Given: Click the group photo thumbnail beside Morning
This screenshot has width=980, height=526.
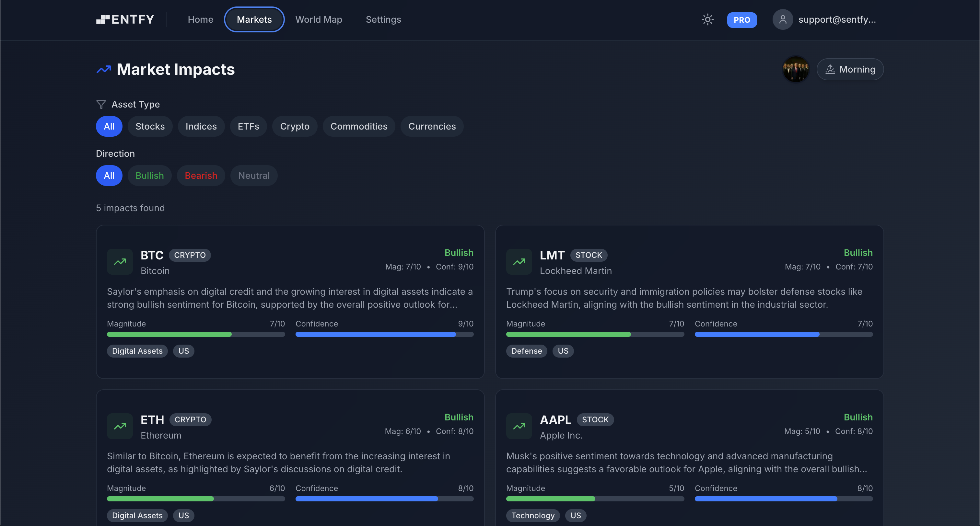Looking at the screenshot, I should tap(796, 69).
